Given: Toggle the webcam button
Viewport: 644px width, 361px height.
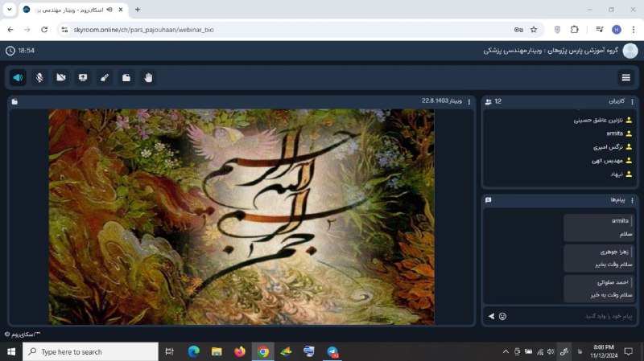Looking at the screenshot, I should (x=61, y=77).
